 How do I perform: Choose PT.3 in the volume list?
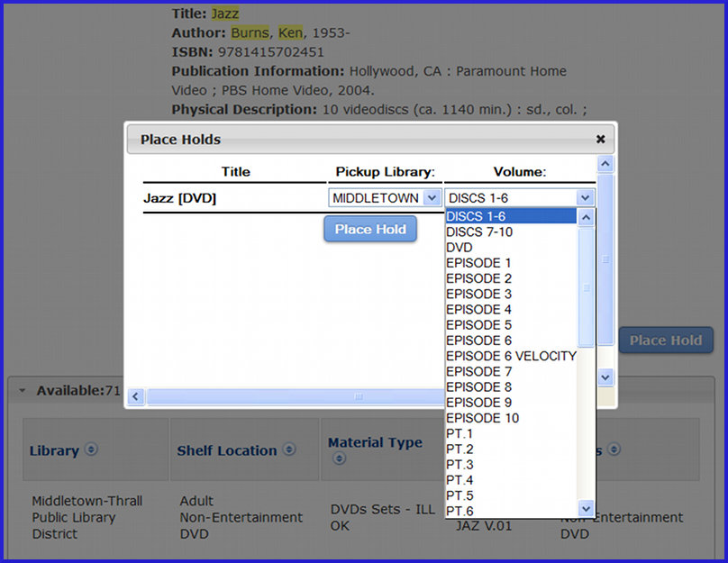pos(511,465)
